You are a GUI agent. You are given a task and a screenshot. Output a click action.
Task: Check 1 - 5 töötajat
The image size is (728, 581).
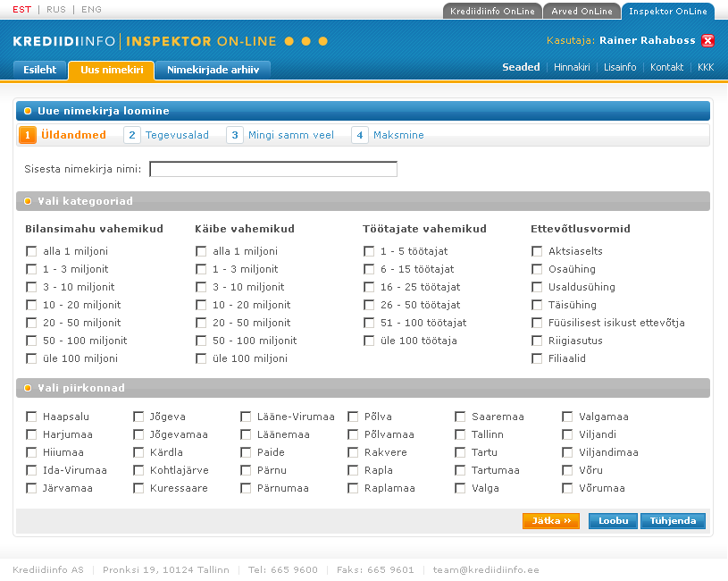(x=369, y=251)
